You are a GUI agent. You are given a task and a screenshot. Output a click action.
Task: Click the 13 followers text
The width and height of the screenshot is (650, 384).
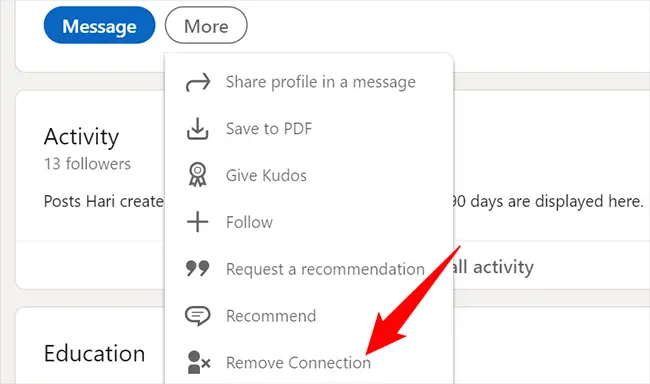87,164
